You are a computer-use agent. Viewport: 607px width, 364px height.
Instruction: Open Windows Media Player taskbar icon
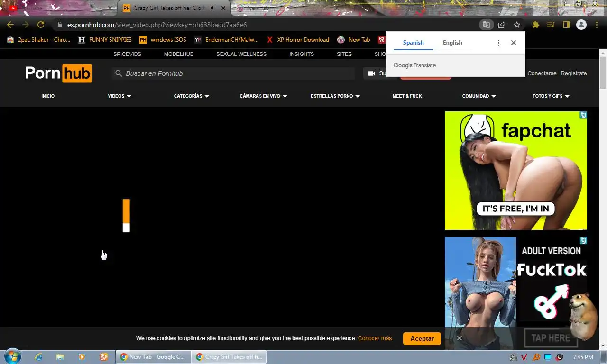[82, 357]
